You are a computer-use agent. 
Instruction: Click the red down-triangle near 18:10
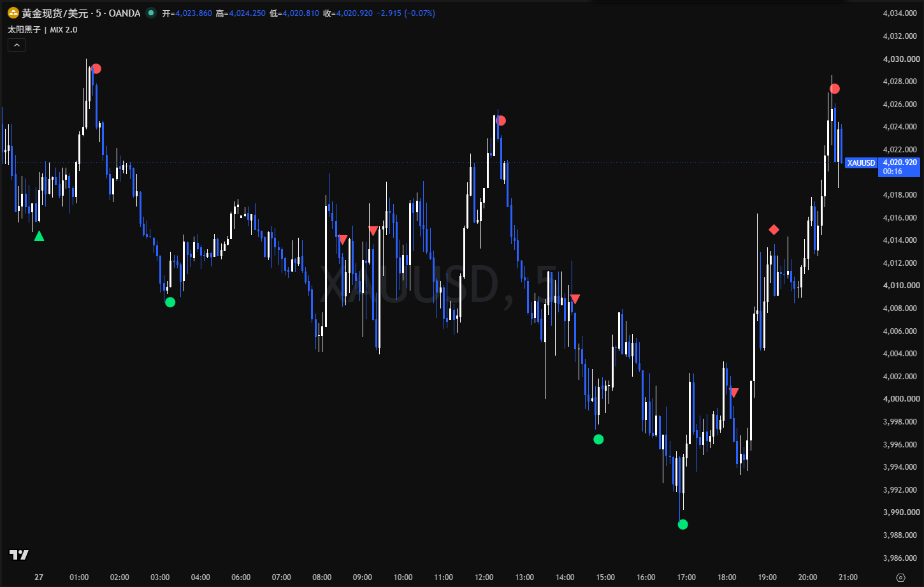734,393
